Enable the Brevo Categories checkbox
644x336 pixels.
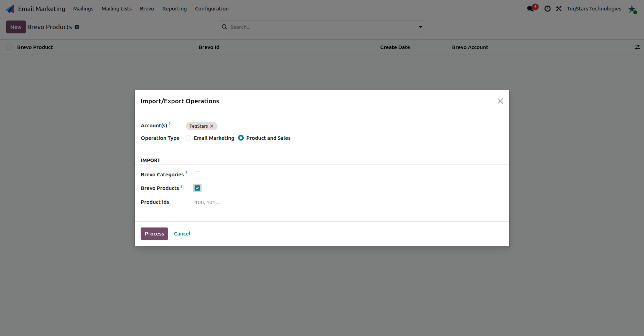click(197, 174)
